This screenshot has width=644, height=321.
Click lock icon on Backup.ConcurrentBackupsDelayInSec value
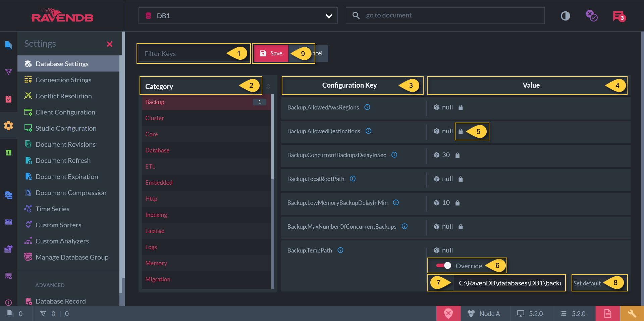458,155
